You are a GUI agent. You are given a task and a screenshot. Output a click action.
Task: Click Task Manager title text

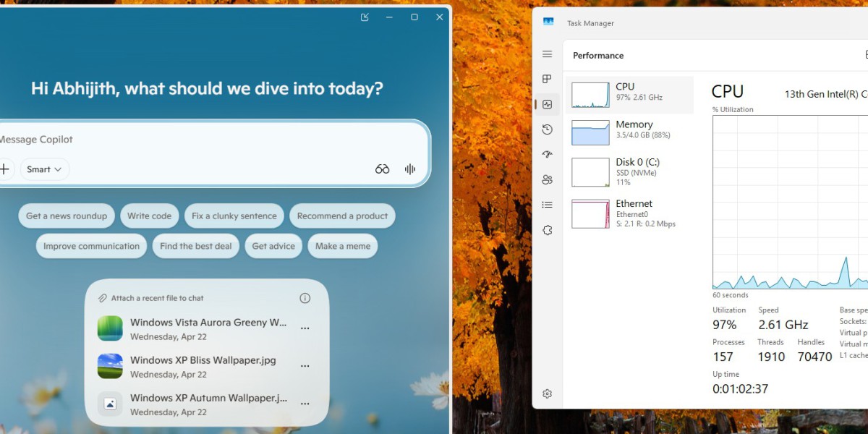pyautogui.click(x=590, y=23)
